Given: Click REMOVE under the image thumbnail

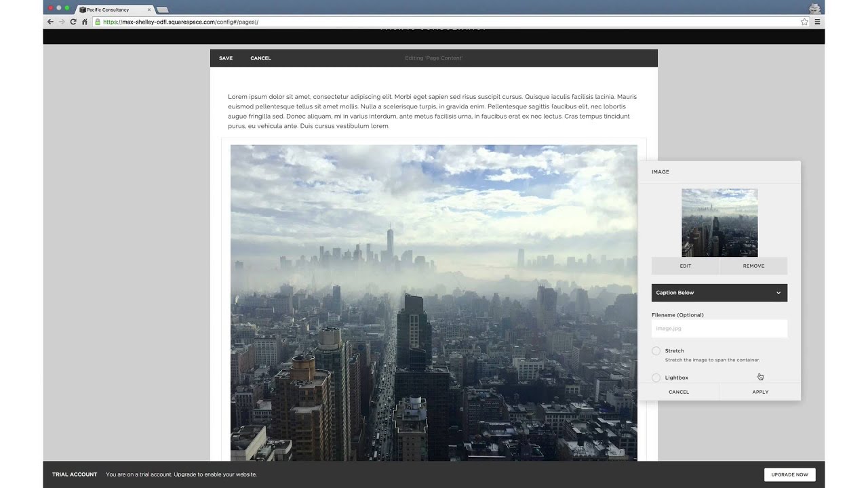Looking at the screenshot, I should [x=753, y=266].
